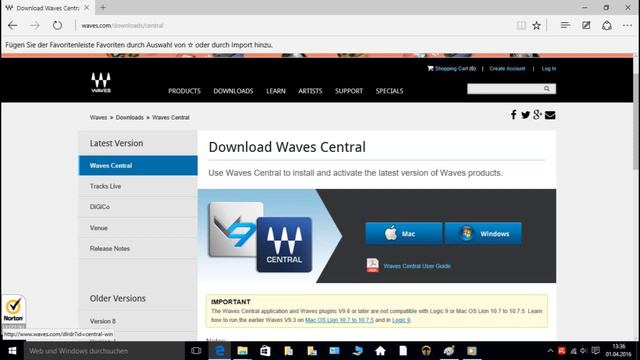Click the Create Account link

507,69
